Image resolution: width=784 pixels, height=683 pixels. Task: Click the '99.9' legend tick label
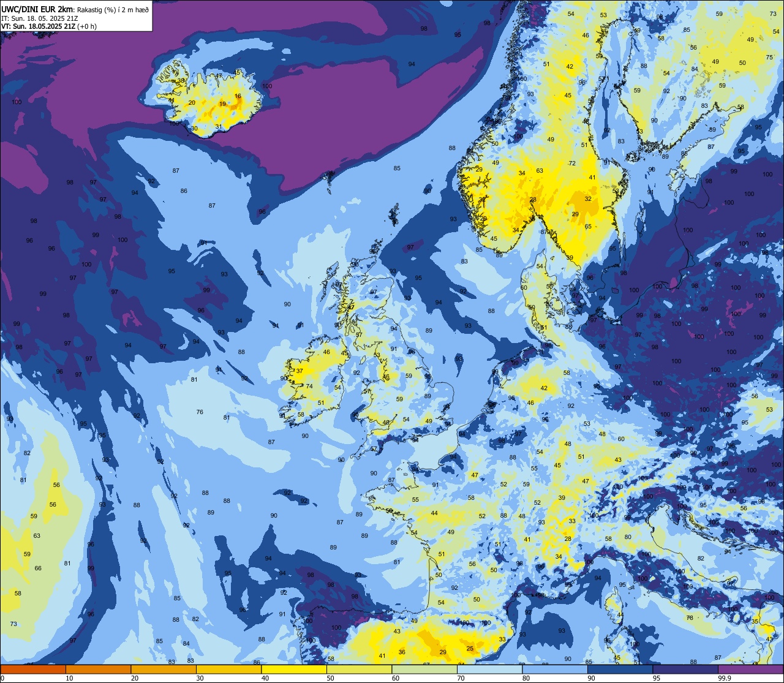(725, 678)
